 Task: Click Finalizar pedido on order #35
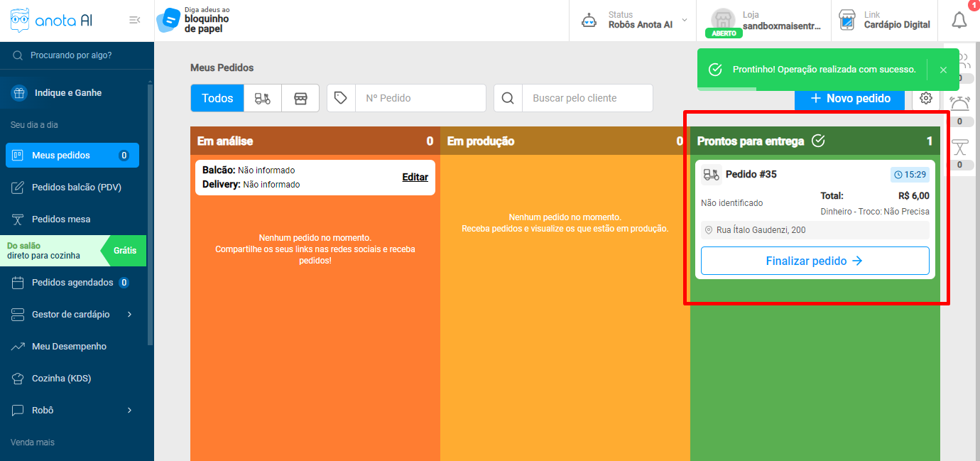[815, 261]
